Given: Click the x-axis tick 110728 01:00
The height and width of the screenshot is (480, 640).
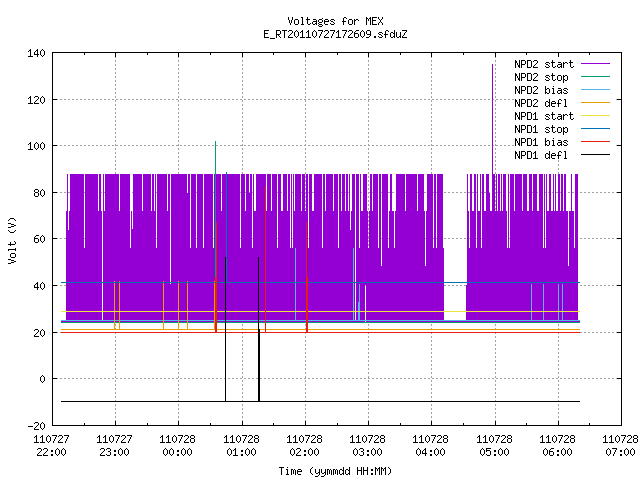Looking at the screenshot, I should pos(241,446).
